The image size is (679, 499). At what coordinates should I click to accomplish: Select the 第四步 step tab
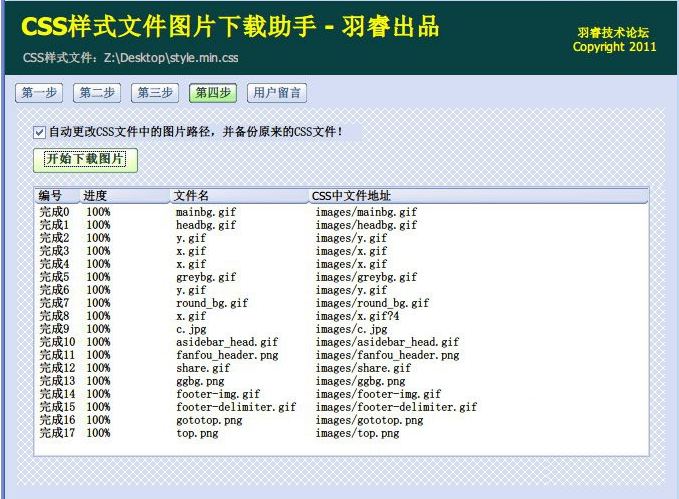213,93
